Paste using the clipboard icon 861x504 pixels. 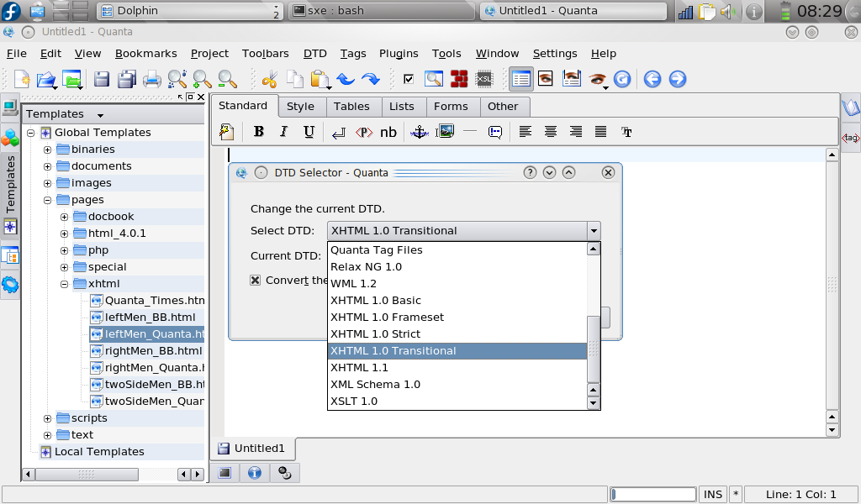pos(319,79)
